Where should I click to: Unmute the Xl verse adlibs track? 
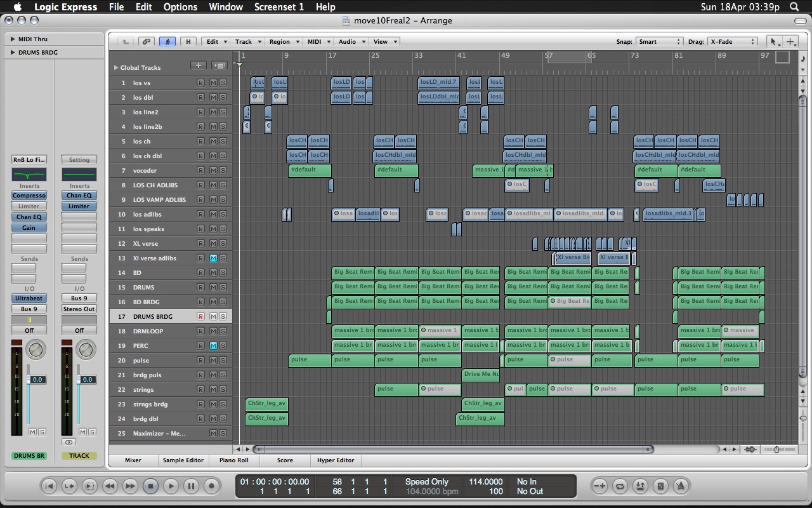(213, 258)
